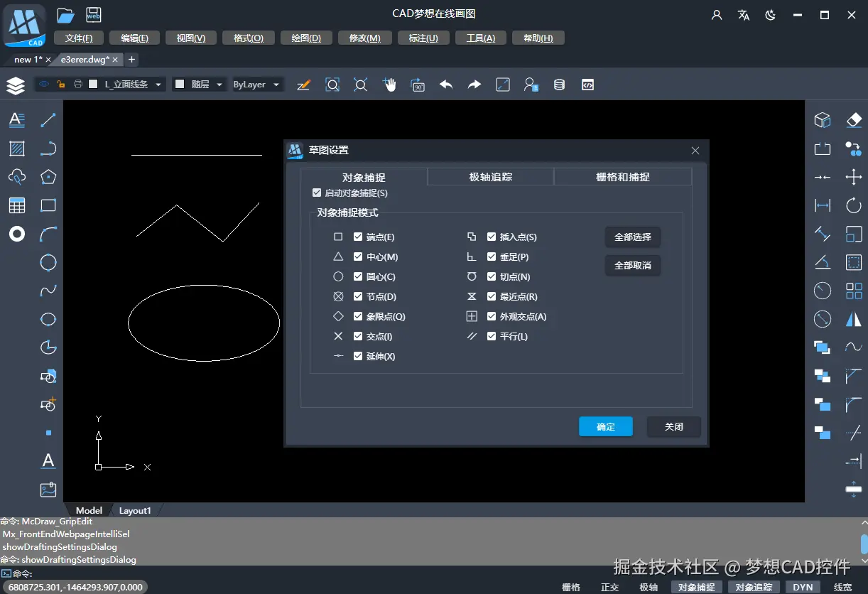
Task: Uncheck the 平行(L) snap mode
Action: tap(490, 336)
